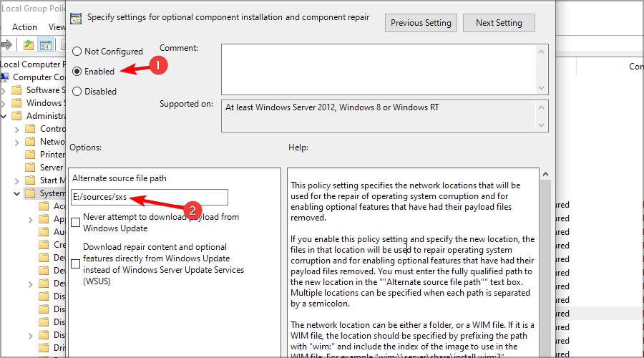Select Computer Configuration in the tree

tap(39, 77)
